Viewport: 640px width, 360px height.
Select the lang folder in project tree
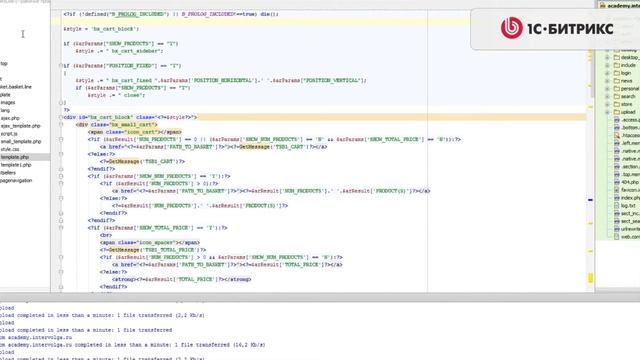[x=5, y=110]
